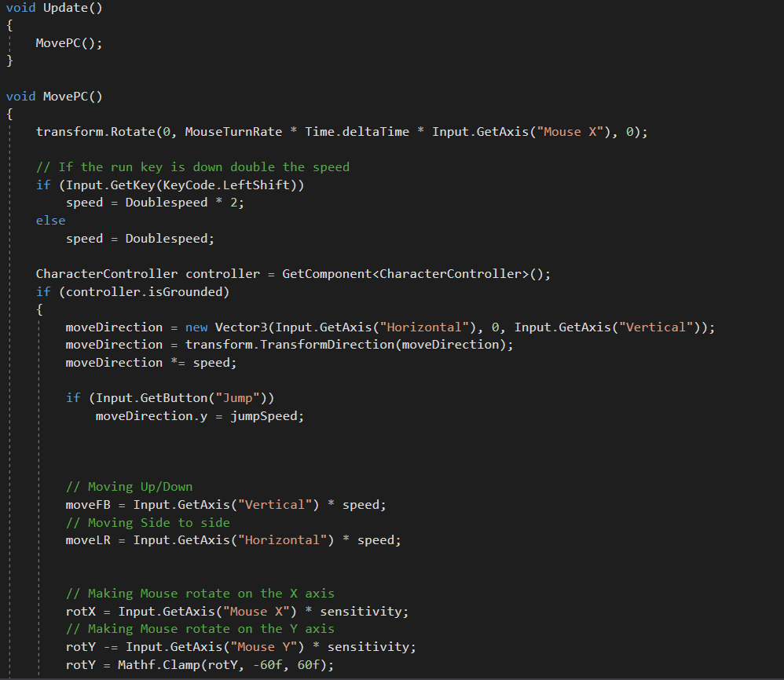
Task: Click the CharacterController type name declaration
Action: pyautogui.click(x=107, y=274)
